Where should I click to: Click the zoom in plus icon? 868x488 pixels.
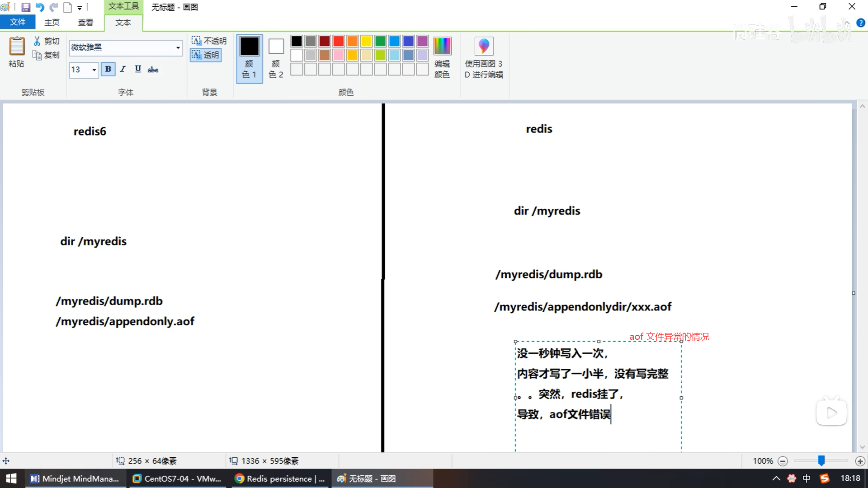click(x=860, y=461)
